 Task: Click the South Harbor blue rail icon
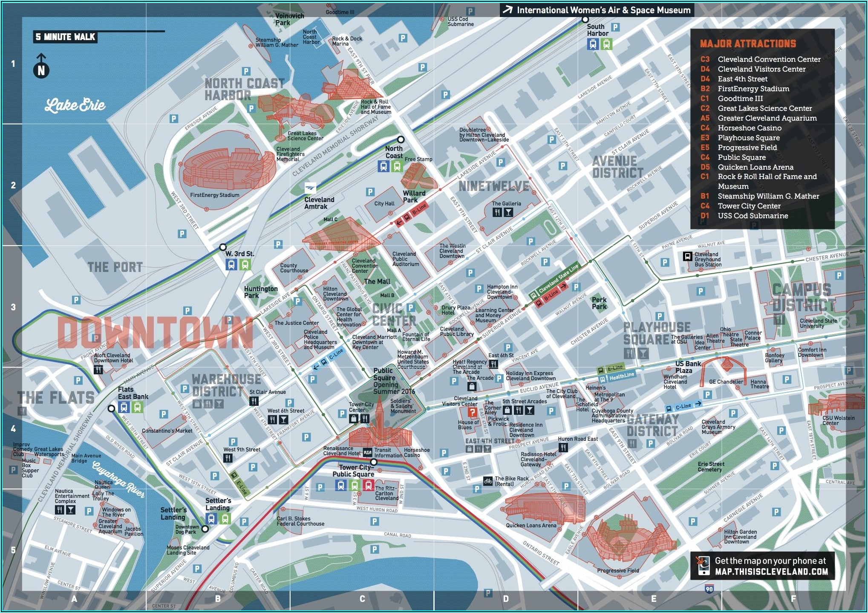[x=593, y=44]
